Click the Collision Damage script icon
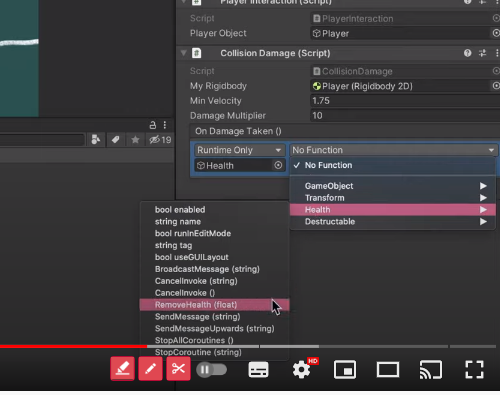500x395 pixels. click(197, 53)
